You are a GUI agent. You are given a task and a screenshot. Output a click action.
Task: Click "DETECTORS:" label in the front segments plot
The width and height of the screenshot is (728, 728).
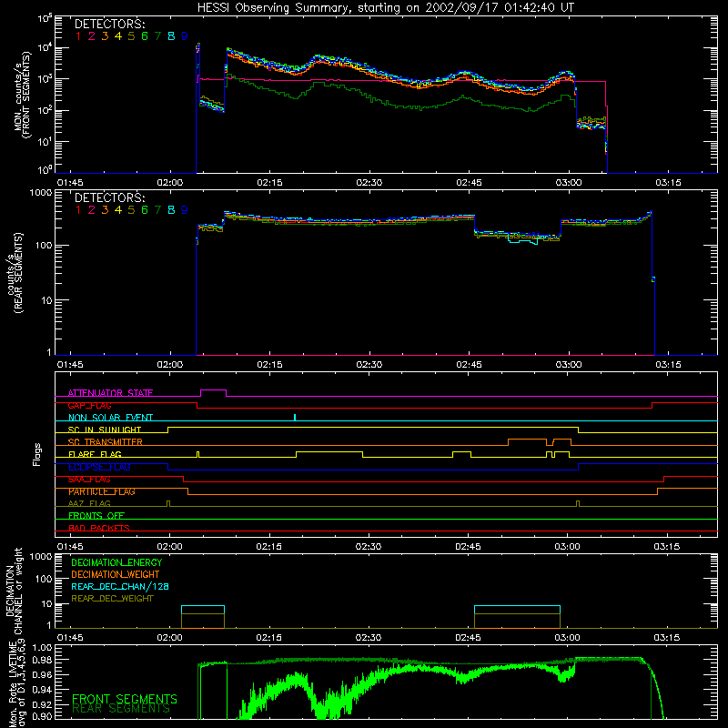pos(110,24)
